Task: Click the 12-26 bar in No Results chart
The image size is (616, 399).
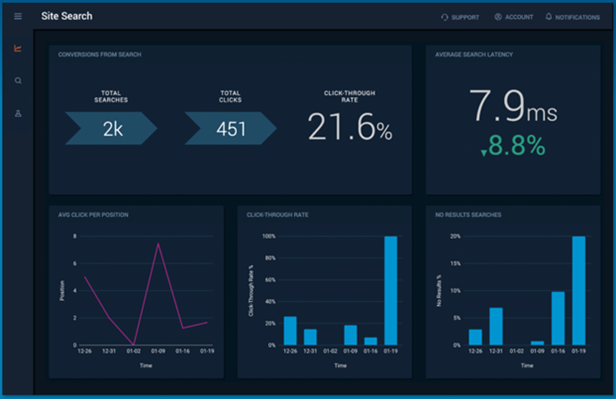Action: tap(475, 337)
